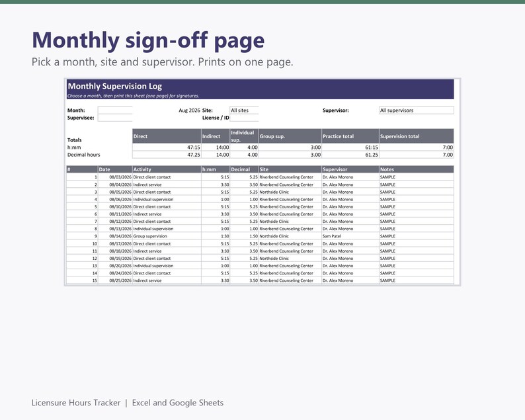525x420 pixels.
Task: Select 'Indirect service' in the 08/18/2026 row
Action: click(167, 251)
